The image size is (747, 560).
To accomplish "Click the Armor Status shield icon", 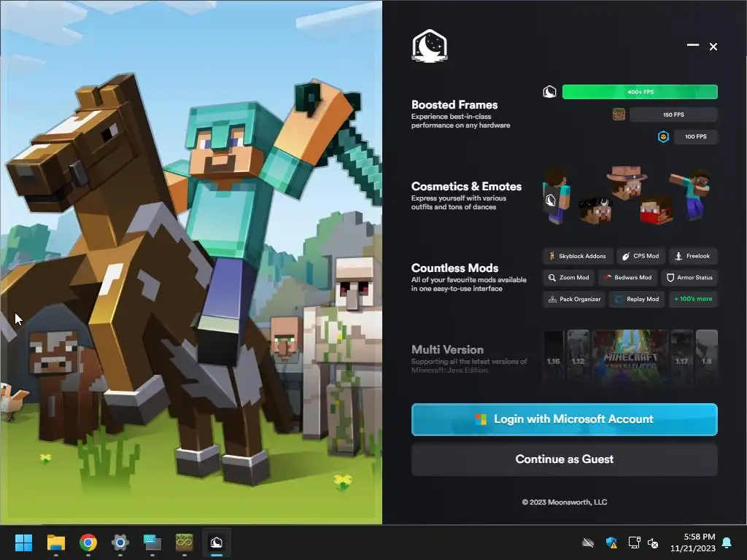I will [x=670, y=278].
